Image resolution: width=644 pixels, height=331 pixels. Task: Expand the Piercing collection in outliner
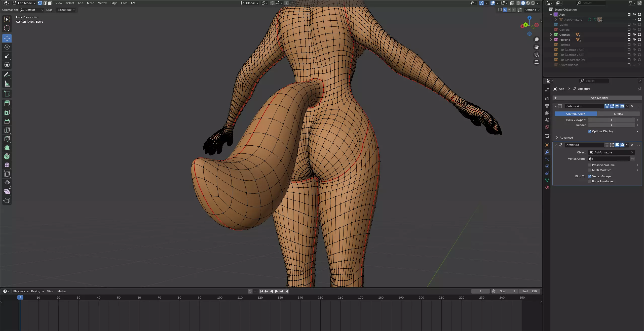pyautogui.click(x=551, y=40)
